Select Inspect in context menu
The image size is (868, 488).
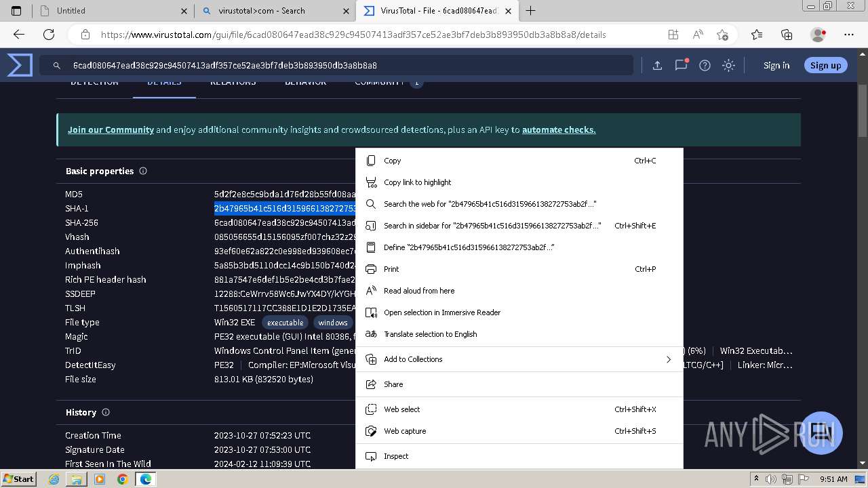pyautogui.click(x=519, y=456)
